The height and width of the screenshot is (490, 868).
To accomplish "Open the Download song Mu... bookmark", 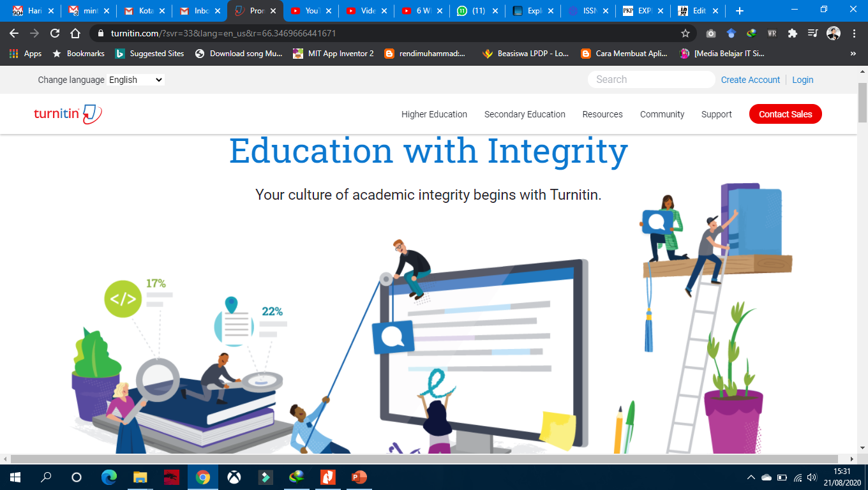I will [x=239, y=54].
